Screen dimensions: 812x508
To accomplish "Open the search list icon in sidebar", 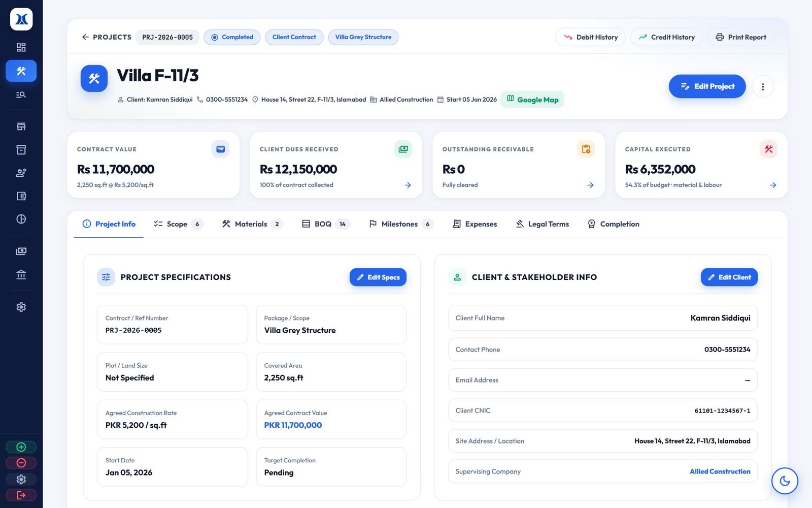I will pyautogui.click(x=21, y=94).
